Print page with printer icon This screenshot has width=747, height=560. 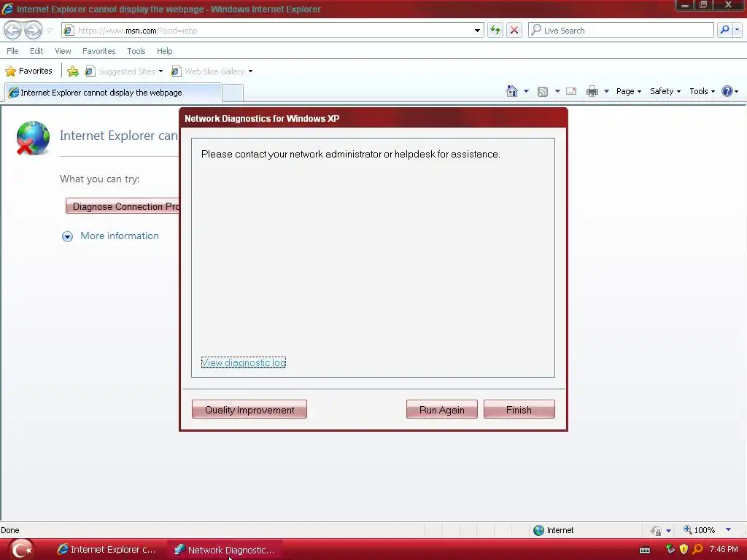click(x=592, y=91)
